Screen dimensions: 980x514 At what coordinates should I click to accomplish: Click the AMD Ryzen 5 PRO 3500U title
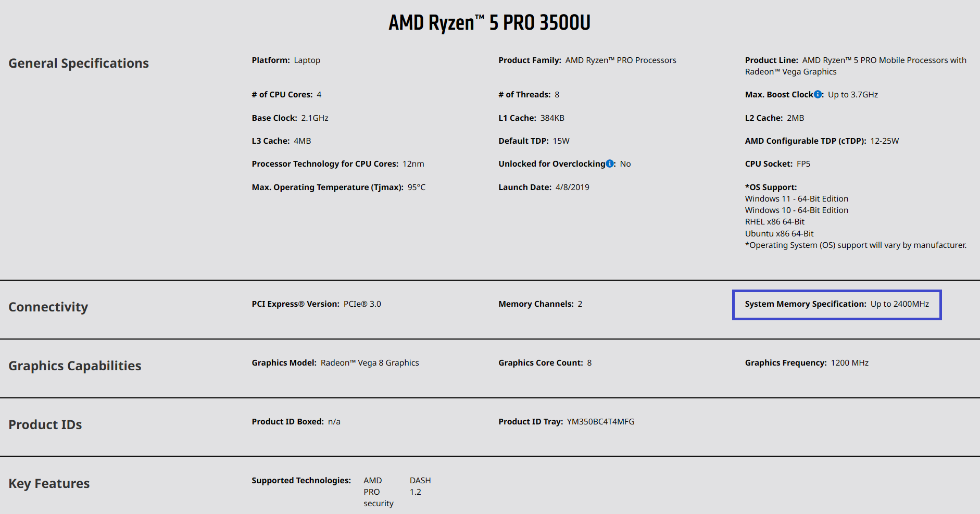[x=489, y=23]
